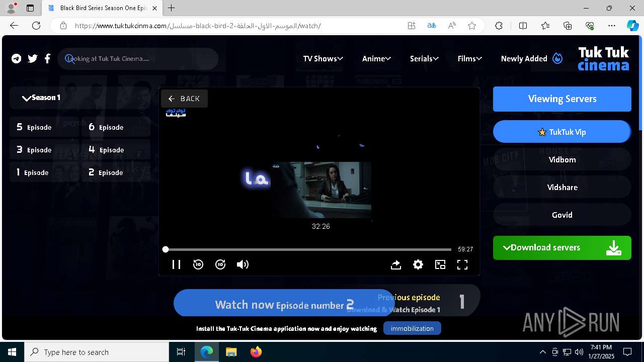644x362 pixels.
Task: Toggle the split screen icon
Action: [523, 26]
